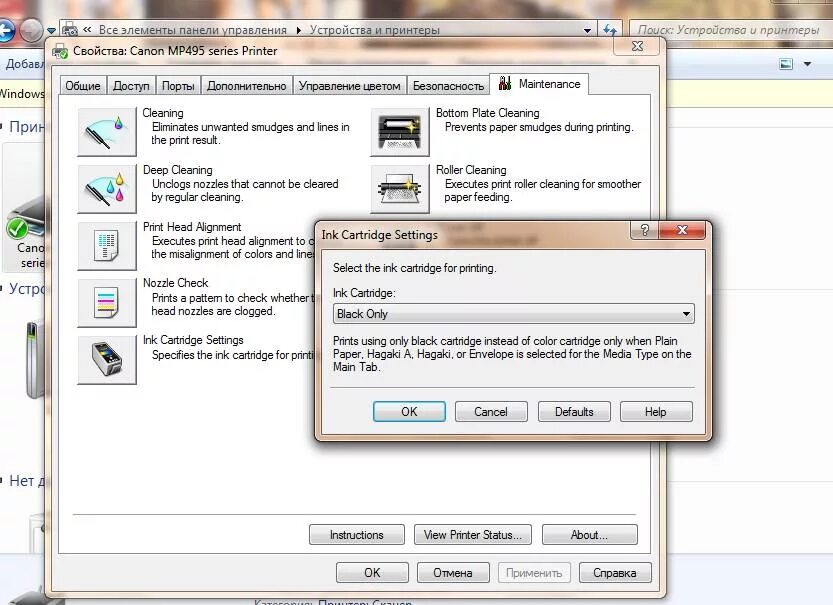Click View Printer Status button

click(x=473, y=535)
